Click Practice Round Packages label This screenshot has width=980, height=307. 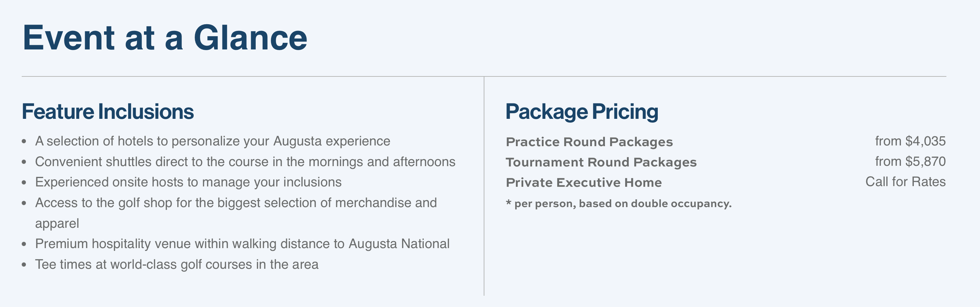(589, 142)
